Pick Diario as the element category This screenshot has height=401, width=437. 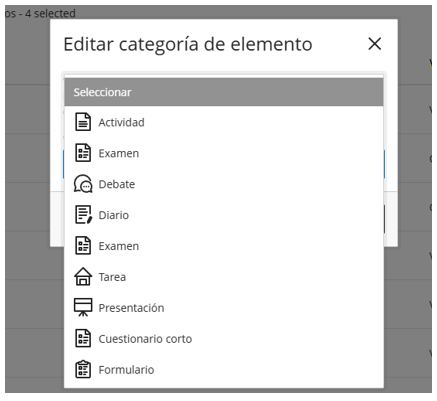point(114,215)
